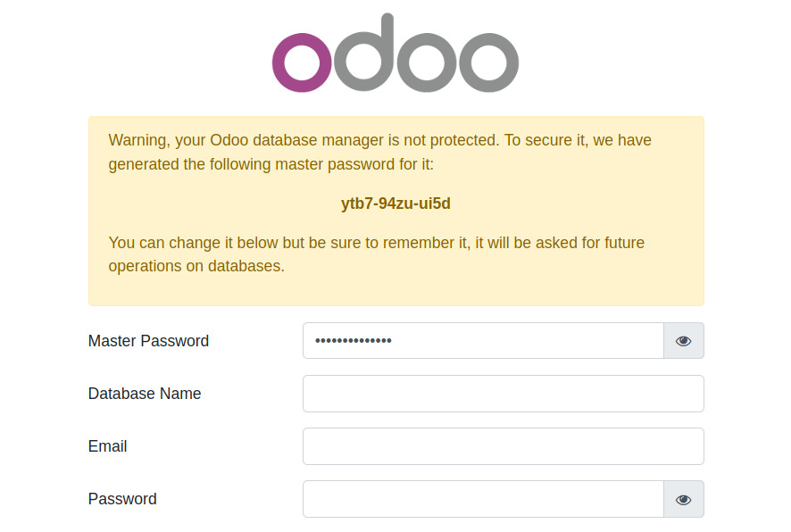Click the empty Password input box

coord(482,499)
